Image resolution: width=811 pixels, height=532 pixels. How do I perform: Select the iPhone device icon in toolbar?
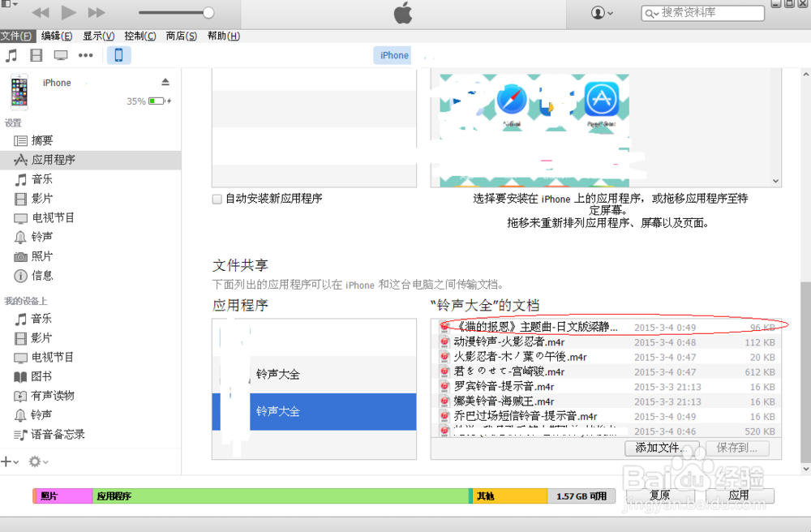118,55
